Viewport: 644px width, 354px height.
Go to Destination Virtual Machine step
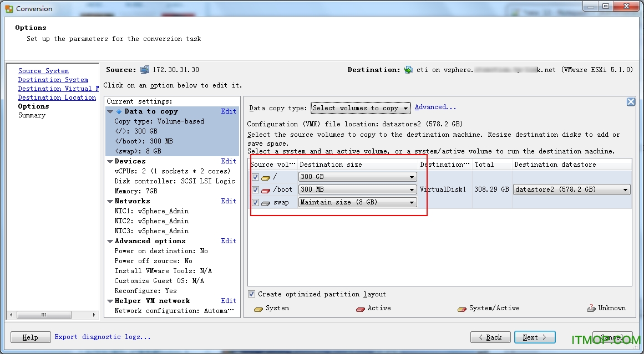(58, 89)
